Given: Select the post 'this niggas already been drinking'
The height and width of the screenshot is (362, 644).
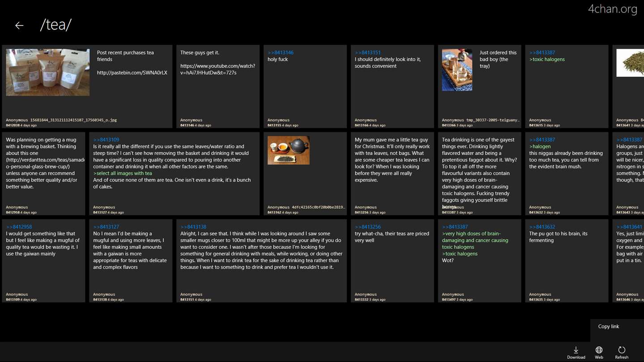Looking at the screenshot, I should [x=567, y=173].
